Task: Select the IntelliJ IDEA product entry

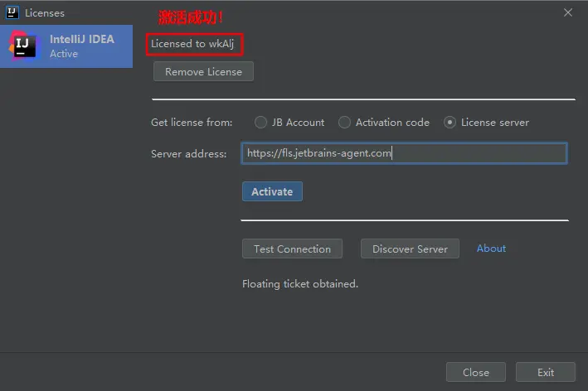Action: (66, 46)
